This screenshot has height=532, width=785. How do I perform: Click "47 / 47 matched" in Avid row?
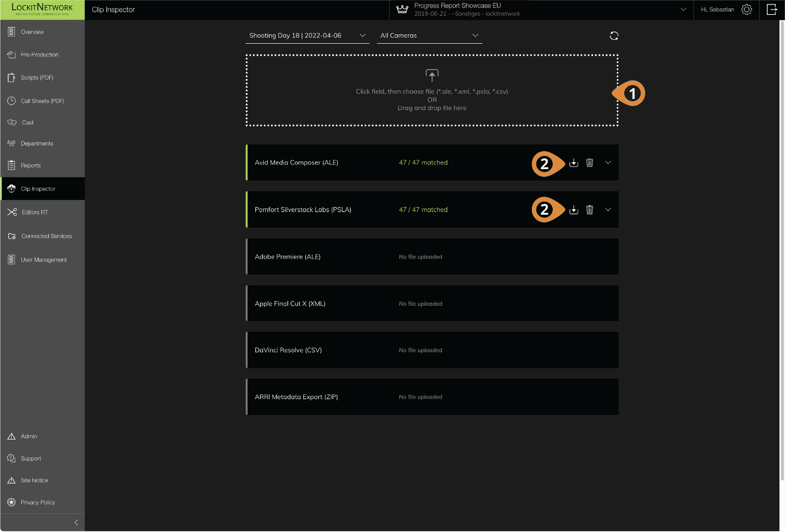click(x=423, y=163)
